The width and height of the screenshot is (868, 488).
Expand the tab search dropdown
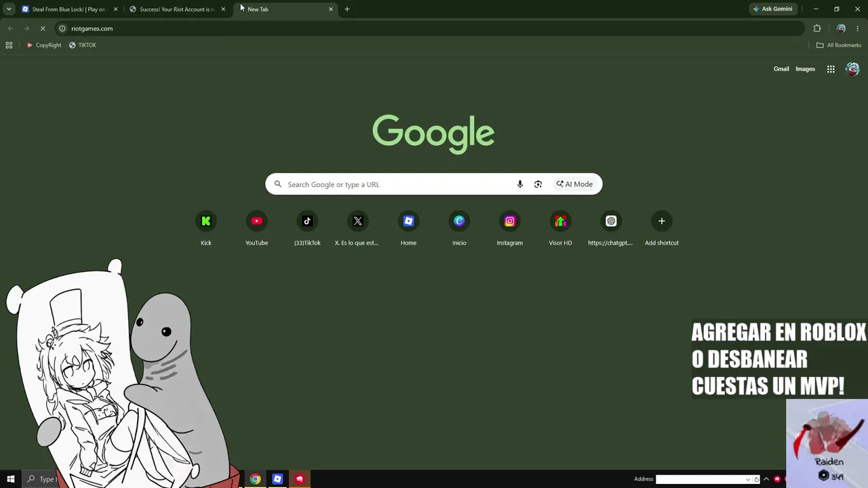9,9
